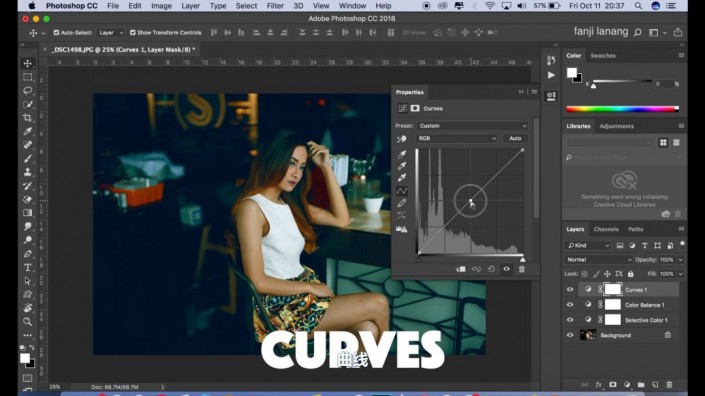Viewport: 705px width, 396px height.
Task: Toggle the lock all layer button
Action: (630, 274)
